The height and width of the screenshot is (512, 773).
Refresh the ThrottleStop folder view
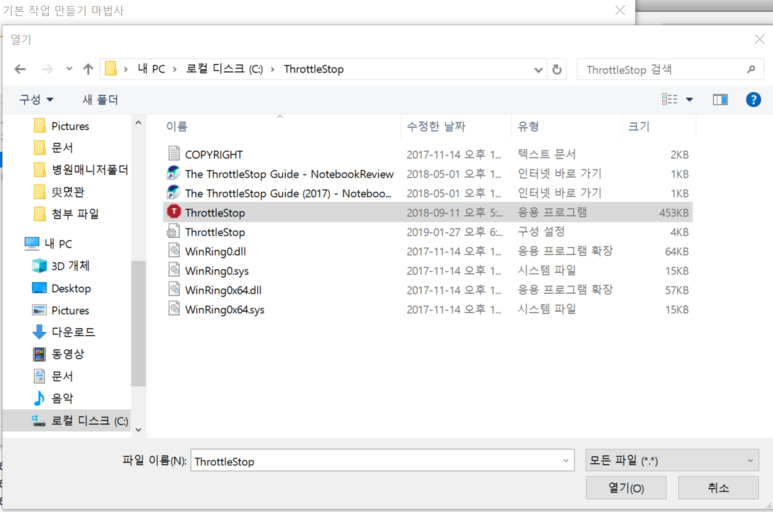[x=557, y=69]
